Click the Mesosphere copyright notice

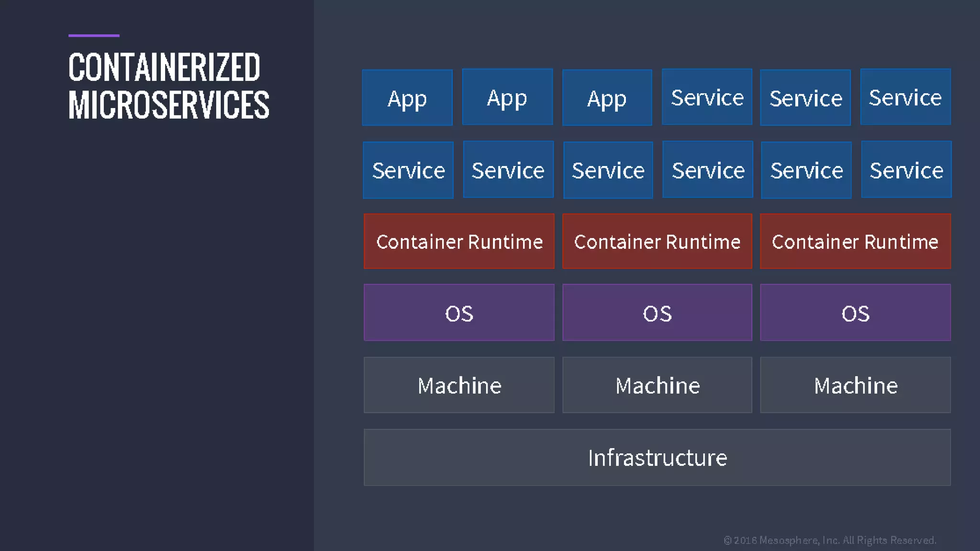click(x=830, y=540)
